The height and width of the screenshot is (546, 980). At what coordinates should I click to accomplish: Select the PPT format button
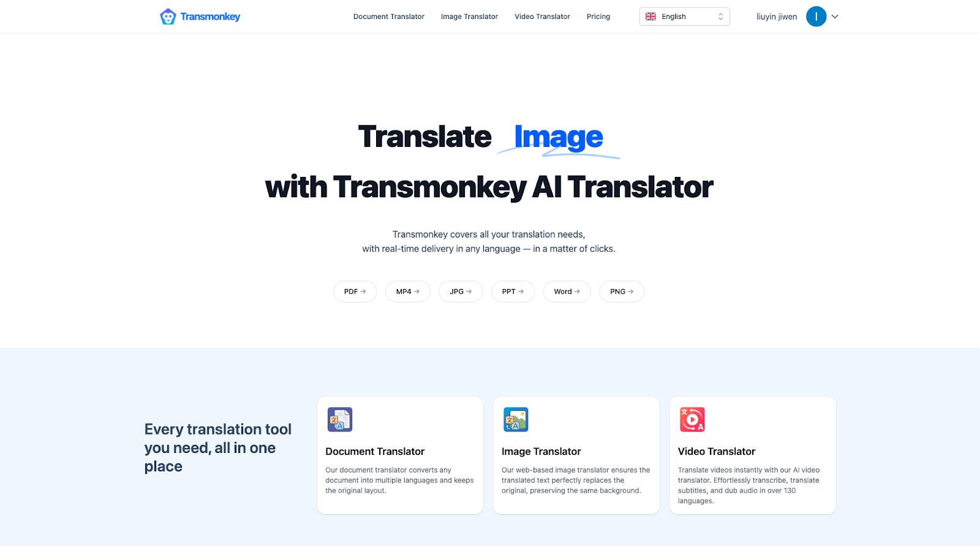(x=513, y=291)
